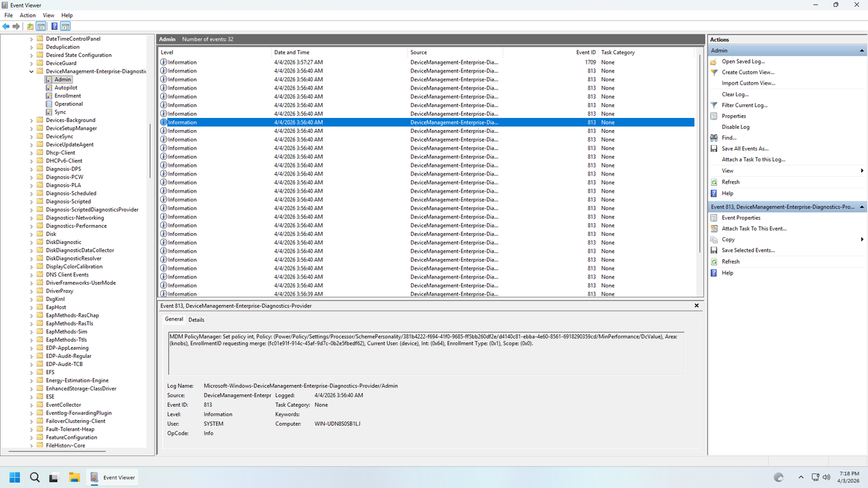
Task: Select the event row with ID 1709
Action: (x=427, y=62)
